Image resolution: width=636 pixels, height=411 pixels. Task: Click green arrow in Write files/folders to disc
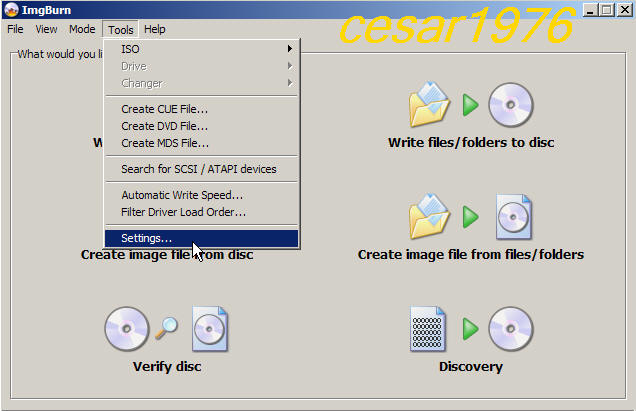click(x=471, y=105)
